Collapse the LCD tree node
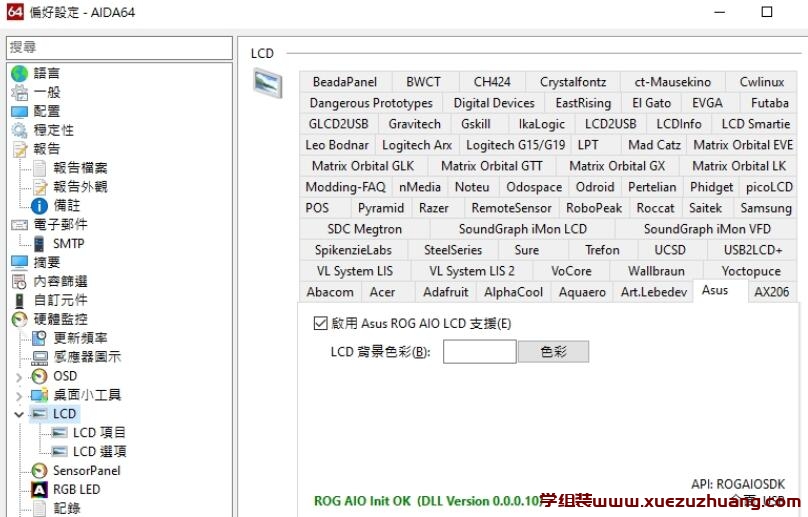 pyautogui.click(x=19, y=414)
